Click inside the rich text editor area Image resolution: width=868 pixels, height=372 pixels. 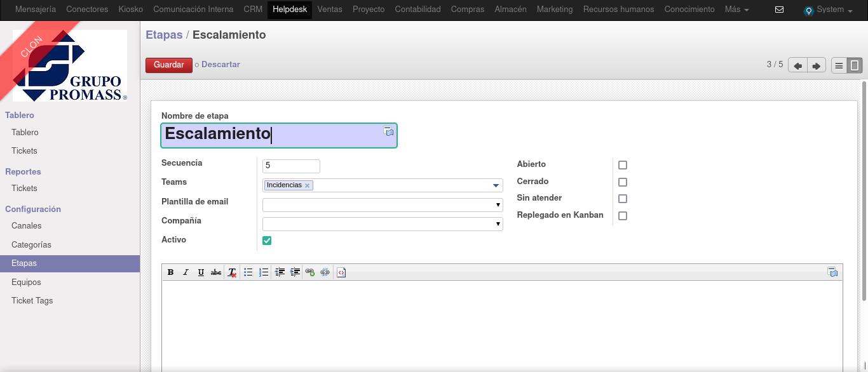coord(502,326)
